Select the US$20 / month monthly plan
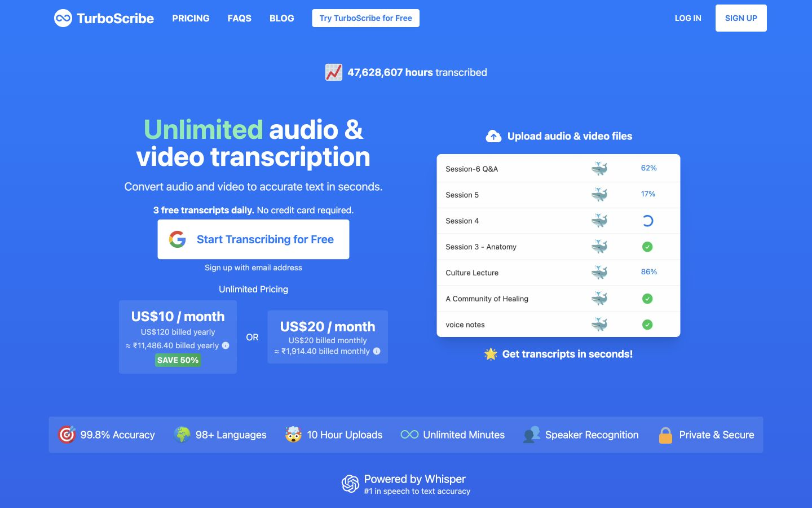Viewport: 812px width, 508px height. (x=328, y=337)
